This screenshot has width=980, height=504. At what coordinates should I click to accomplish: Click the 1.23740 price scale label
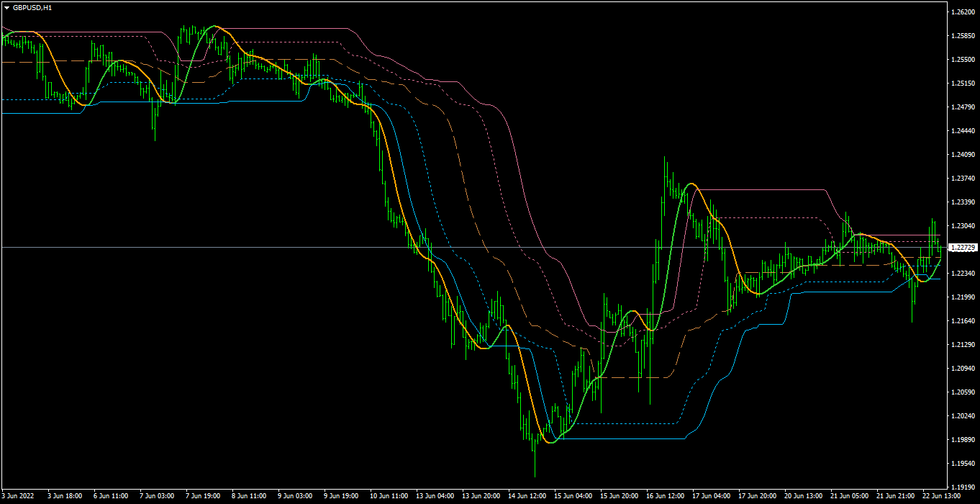pos(963,179)
